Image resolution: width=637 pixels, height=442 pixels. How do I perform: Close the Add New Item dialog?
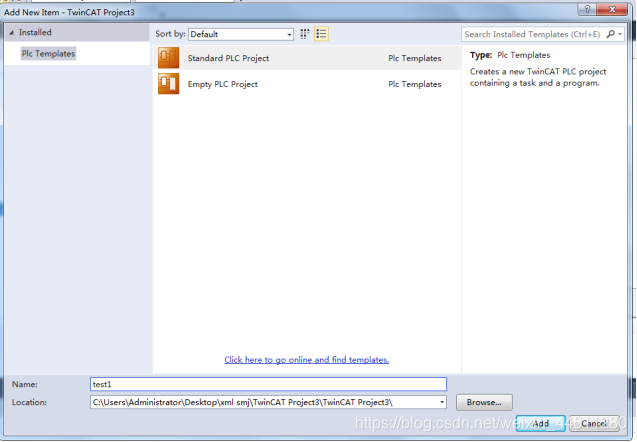coord(612,9)
